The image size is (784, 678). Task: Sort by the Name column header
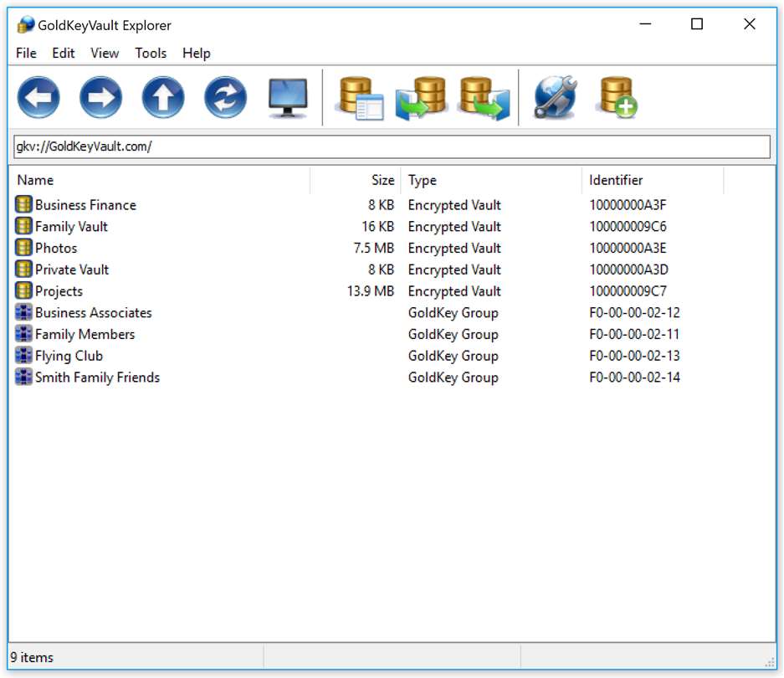160,180
